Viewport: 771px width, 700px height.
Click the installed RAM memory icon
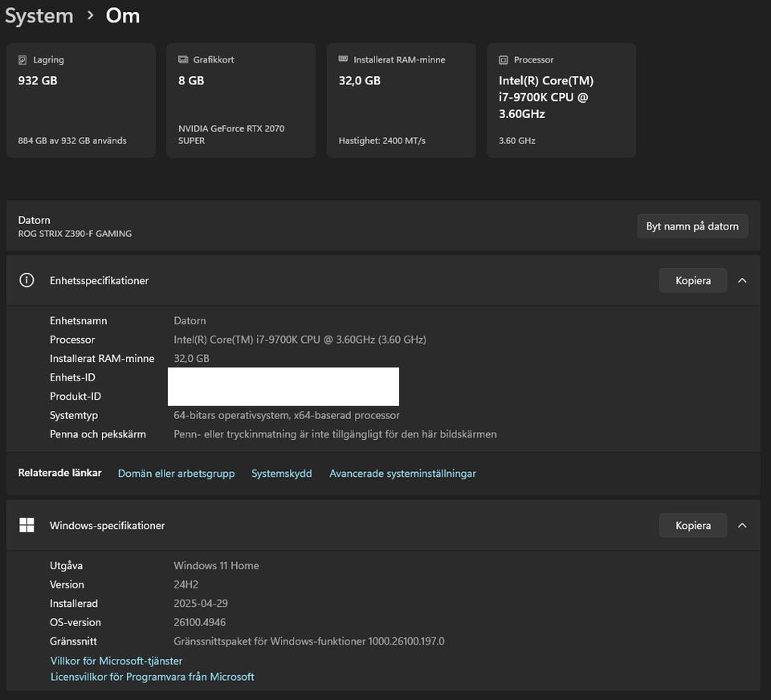[343, 59]
